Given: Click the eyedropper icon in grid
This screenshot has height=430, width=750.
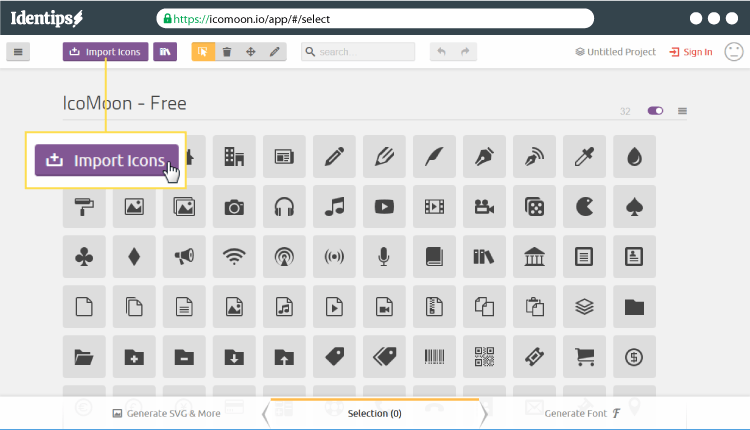Looking at the screenshot, I should (x=584, y=157).
